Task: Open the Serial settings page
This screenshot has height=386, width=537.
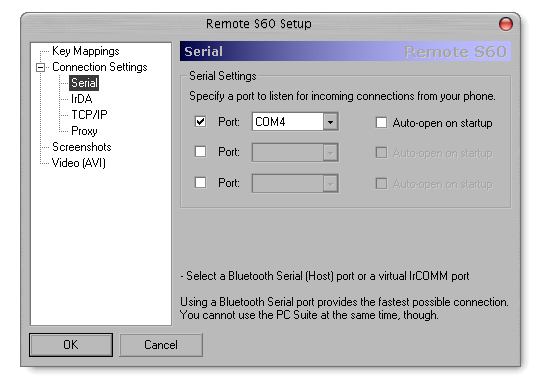Action: click(84, 83)
